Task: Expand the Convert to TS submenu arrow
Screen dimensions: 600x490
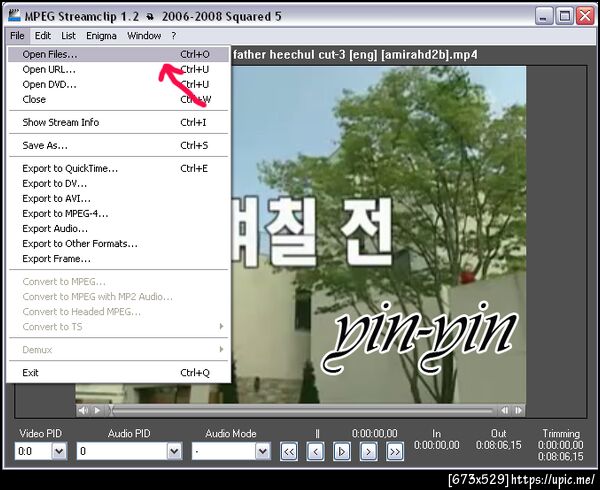Action: click(x=221, y=327)
